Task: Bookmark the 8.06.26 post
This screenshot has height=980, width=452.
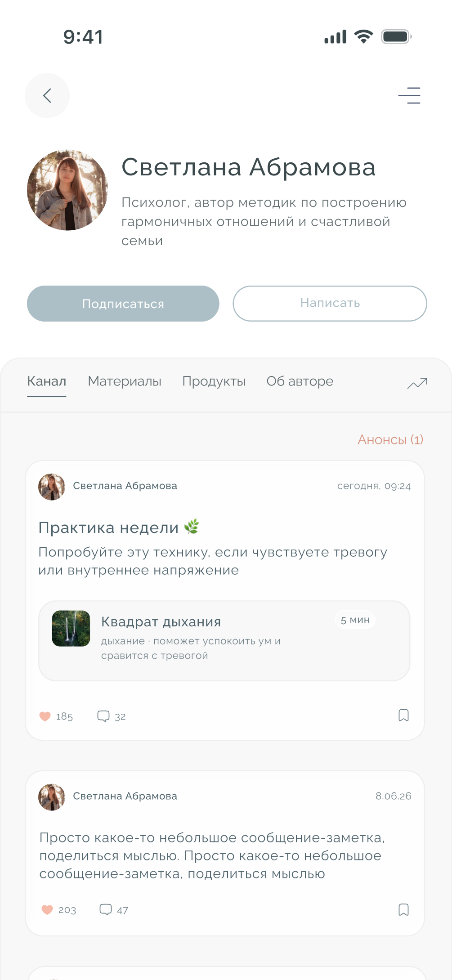Action: 404,910
